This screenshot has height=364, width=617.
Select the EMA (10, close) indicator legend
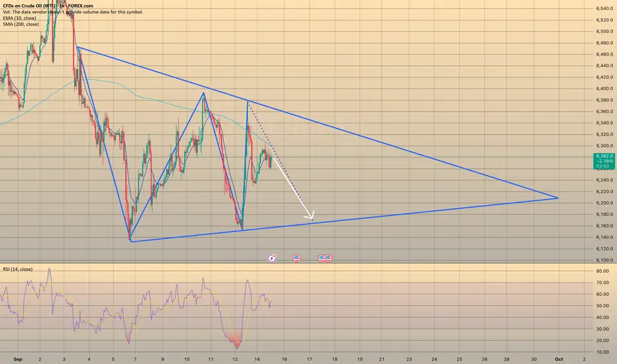(x=19, y=18)
